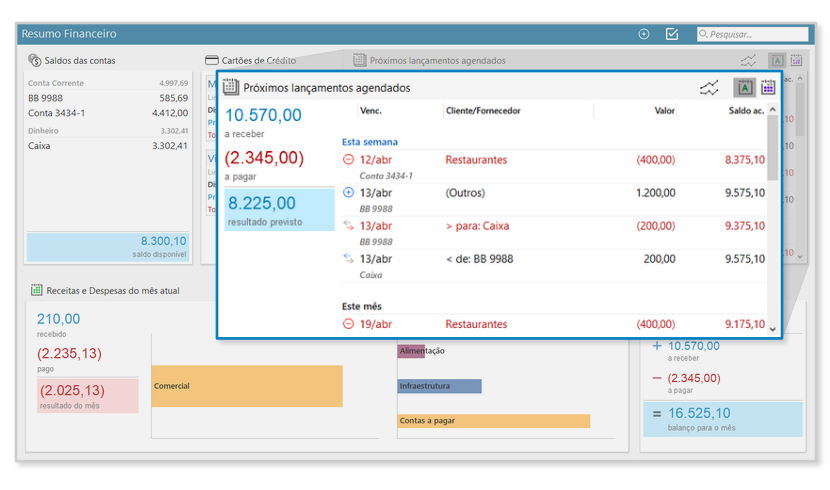This screenshot has height=490, width=830.
Task: Open the Conta 3434-1 account row
Action: coord(107,114)
